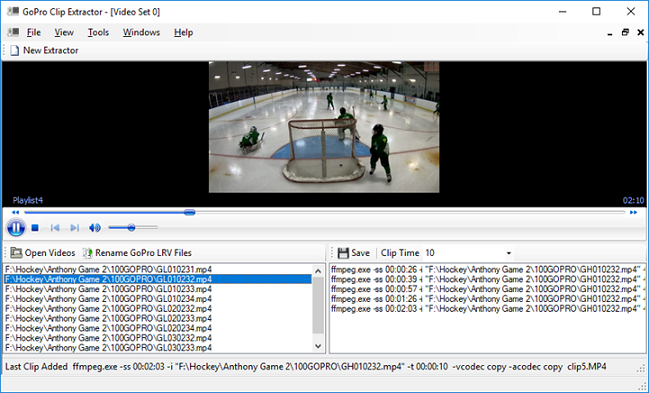Stop the video with the square button
This screenshot has width=649, height=393.
pyautogui.click(x=35, y=228)
